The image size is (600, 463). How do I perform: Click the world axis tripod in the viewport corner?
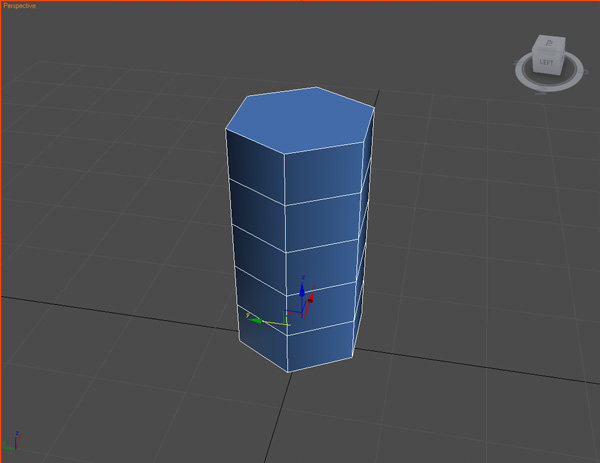11,441
